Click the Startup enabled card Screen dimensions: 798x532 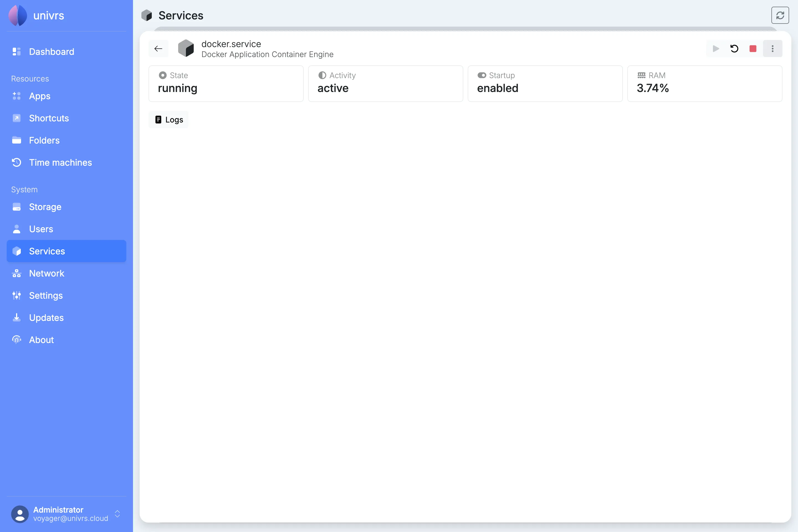click(x=545, y=83)
